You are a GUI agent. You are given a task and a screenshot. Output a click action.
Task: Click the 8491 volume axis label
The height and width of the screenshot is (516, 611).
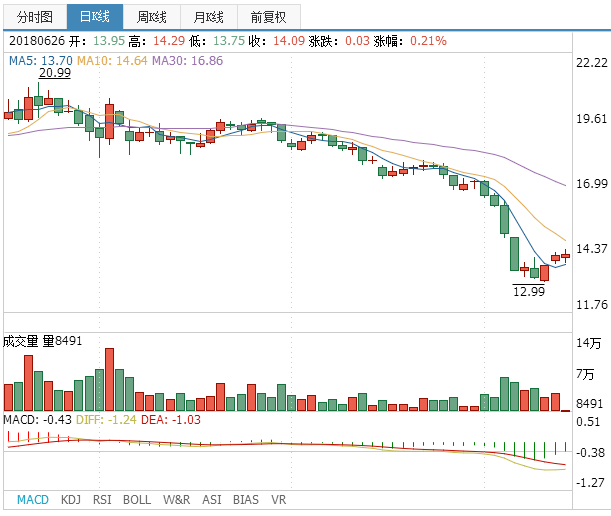(589, 403)
